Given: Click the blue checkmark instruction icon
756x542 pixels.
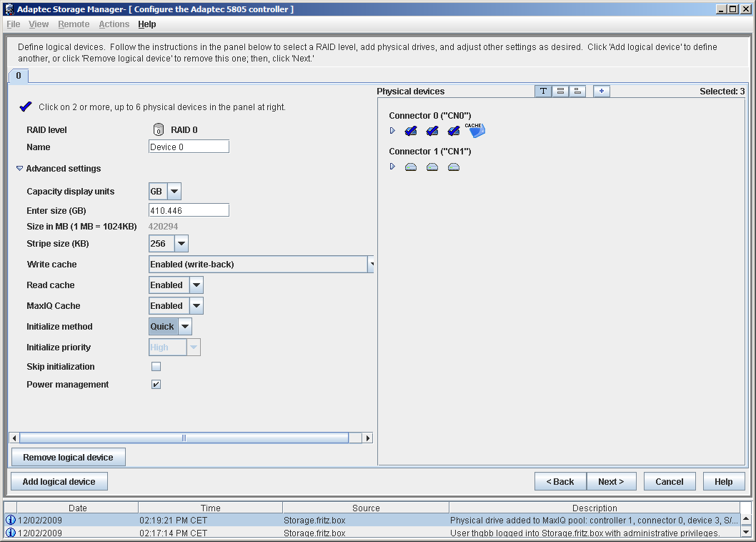Looking at the screenshot, I should (x=26, y=107).
